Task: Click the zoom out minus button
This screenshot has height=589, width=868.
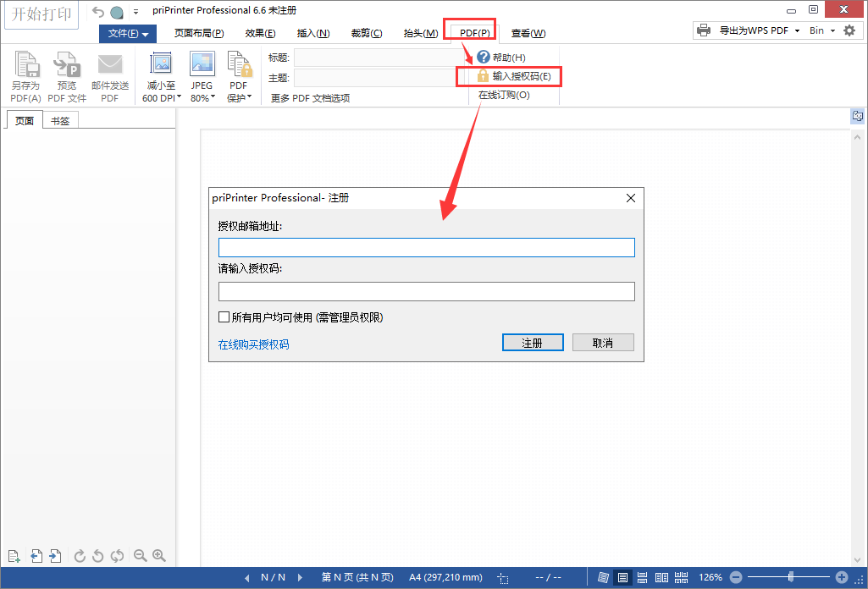Action: pos(736,577)
